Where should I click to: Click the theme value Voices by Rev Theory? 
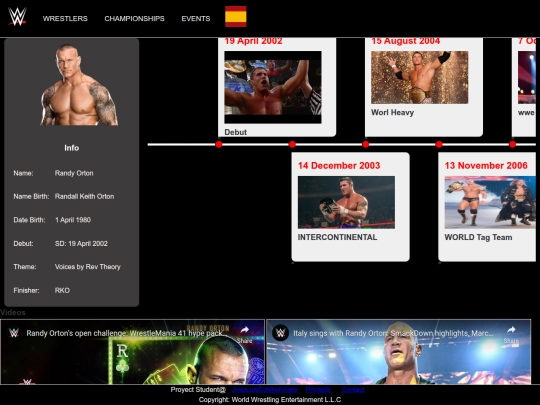click(88, 267)
